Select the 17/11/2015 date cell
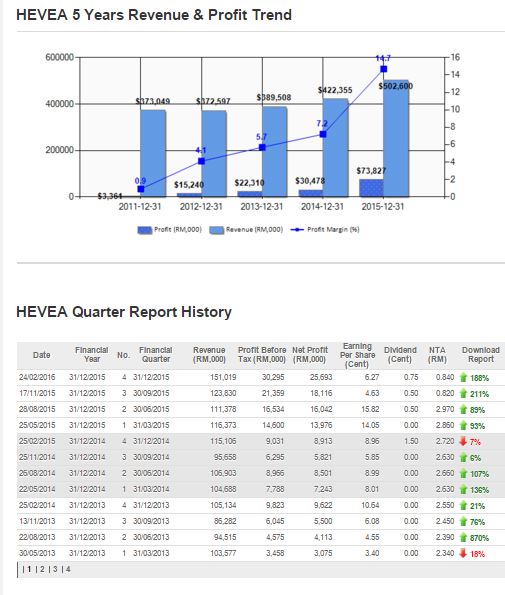The width and height of the screenshot is (505, 595). [x=37, y=394]
